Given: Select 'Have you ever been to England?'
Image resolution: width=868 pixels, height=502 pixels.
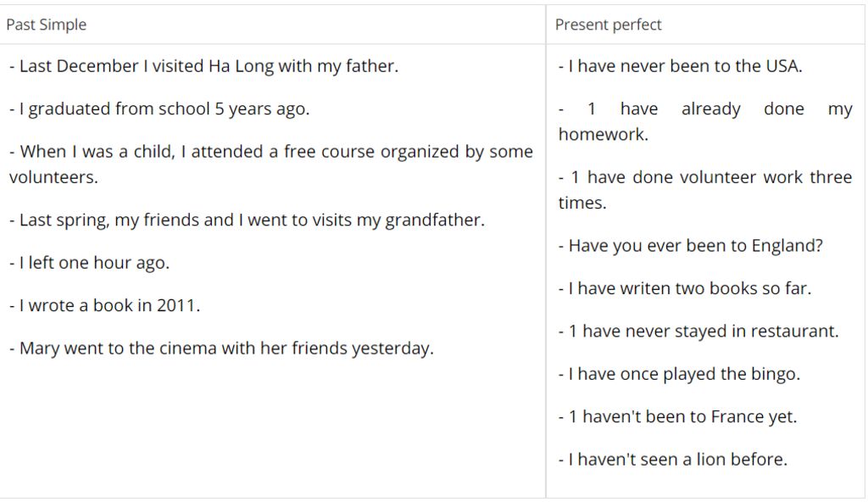Looking at the screenshot, I should click(691, 245).
